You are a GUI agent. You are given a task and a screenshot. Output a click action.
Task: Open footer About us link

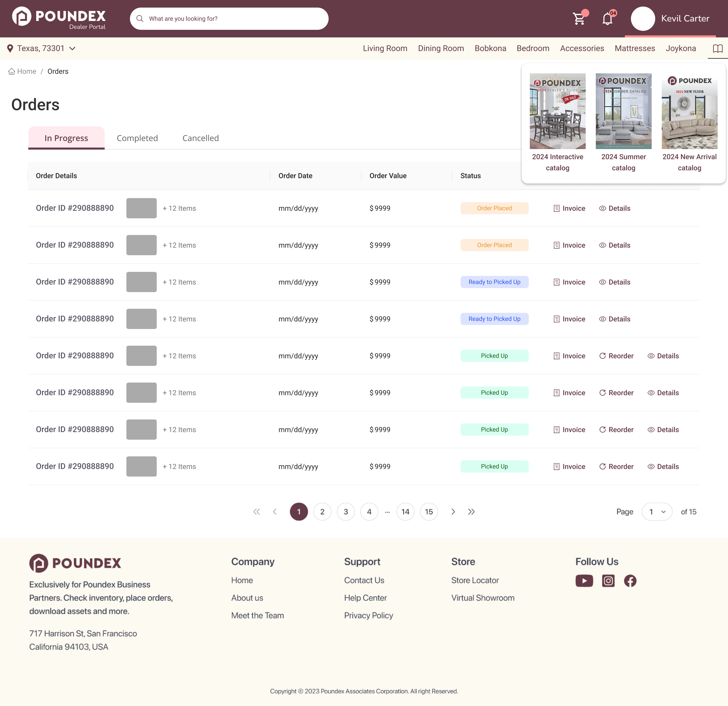coord(247,598)
